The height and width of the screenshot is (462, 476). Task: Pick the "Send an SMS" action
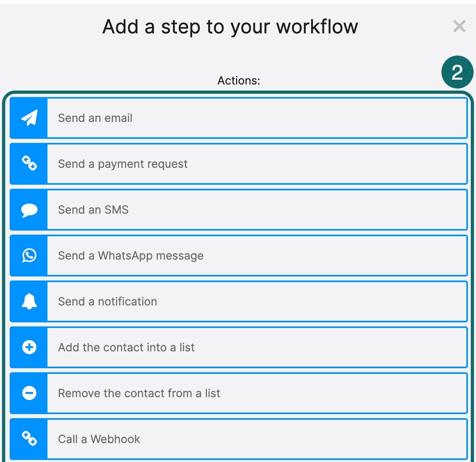click(94, 210)
